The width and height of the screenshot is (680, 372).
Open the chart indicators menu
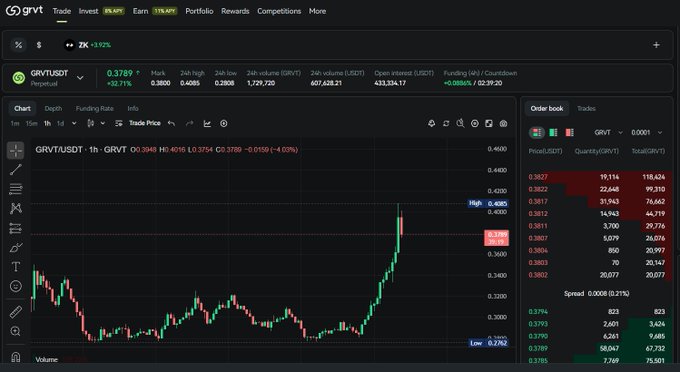(x=207, y=124)
